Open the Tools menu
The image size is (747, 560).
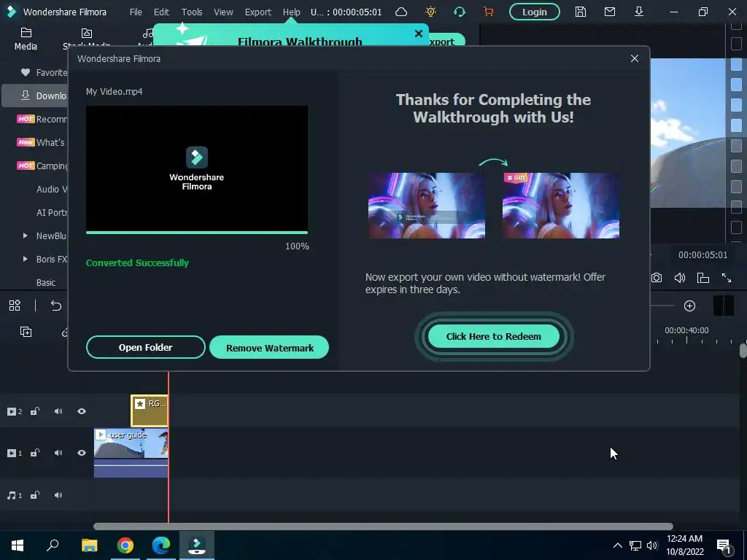192,12
